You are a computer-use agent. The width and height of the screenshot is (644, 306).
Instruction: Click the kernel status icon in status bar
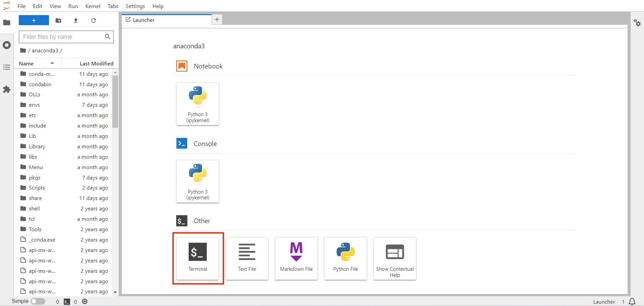click(85, 302)
